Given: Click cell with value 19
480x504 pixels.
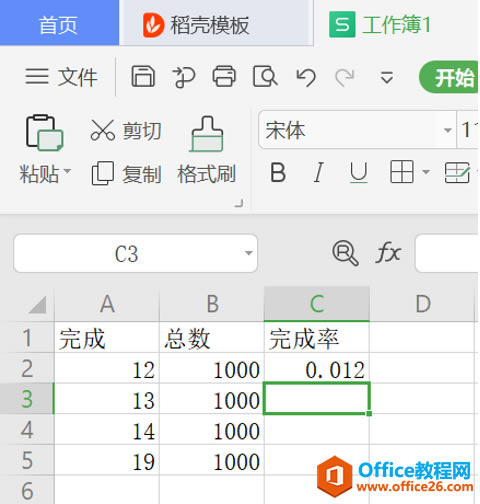Looking at the screenshot, I should click(x=107, y=460).
